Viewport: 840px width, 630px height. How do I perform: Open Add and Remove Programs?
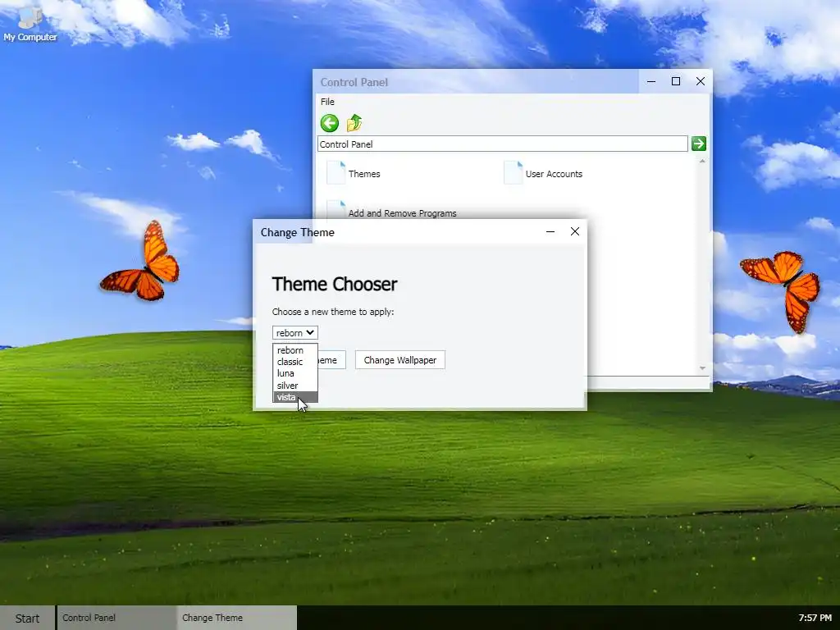click(391, 212)
